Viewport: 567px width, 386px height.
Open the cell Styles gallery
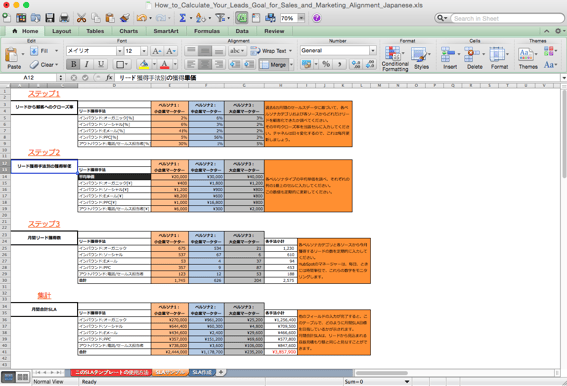(422, 58)
